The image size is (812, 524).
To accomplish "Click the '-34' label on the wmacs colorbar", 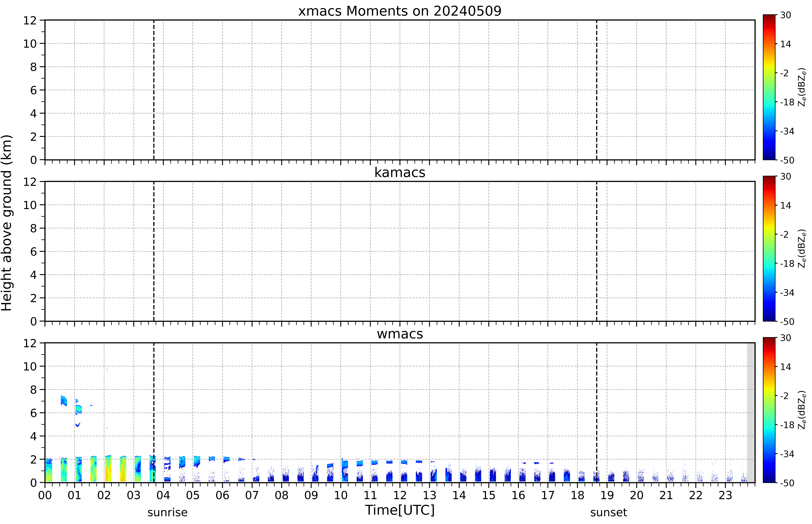I will click(787, 454).
